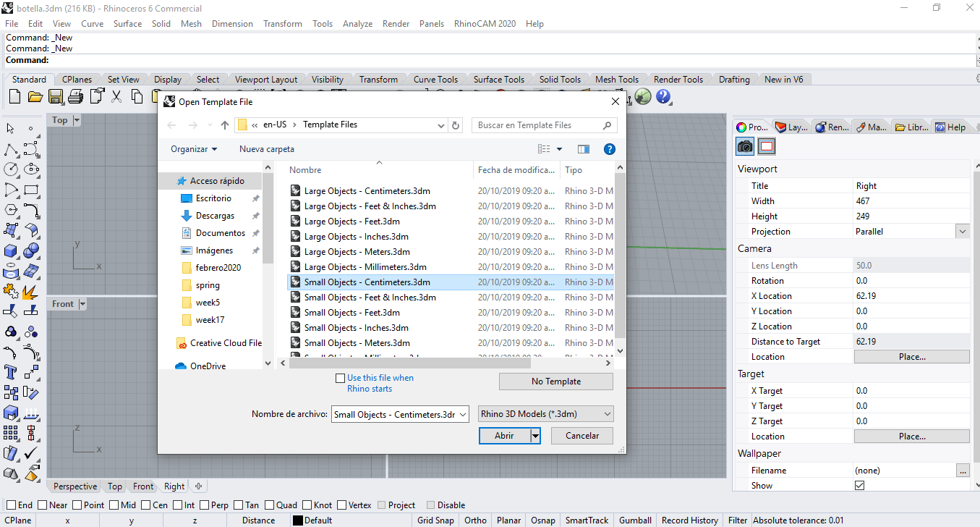Open the Abrir button dropdown arrow
This screenshot has width=980, height=527.
pos(535,436)
